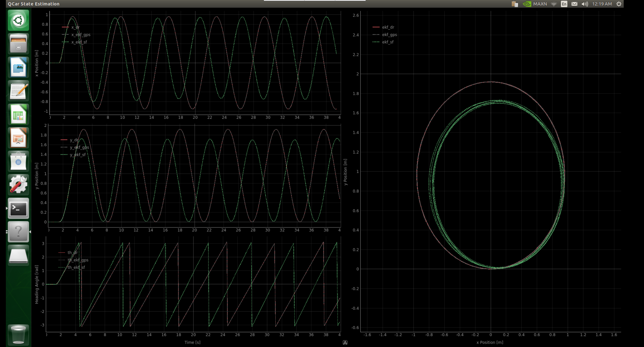Viewport: 644px width, 347px height.
Task: Open the MAXN power mode menu
Action: pos(540,4)
